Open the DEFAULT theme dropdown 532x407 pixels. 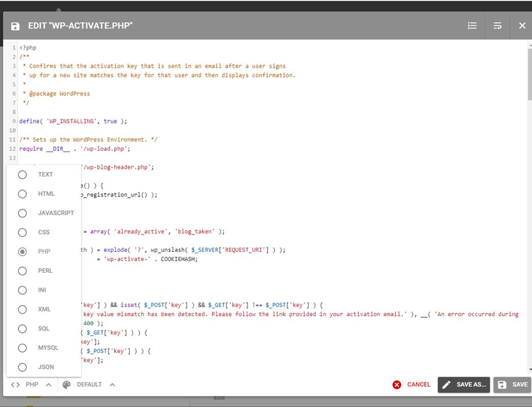[89, 384]
